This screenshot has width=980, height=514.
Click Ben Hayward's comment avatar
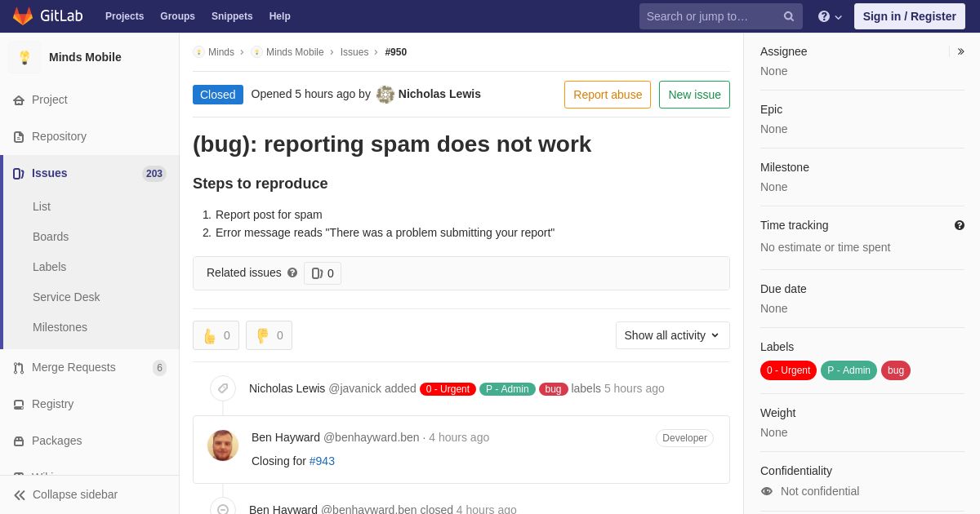(x=223, y=445)
